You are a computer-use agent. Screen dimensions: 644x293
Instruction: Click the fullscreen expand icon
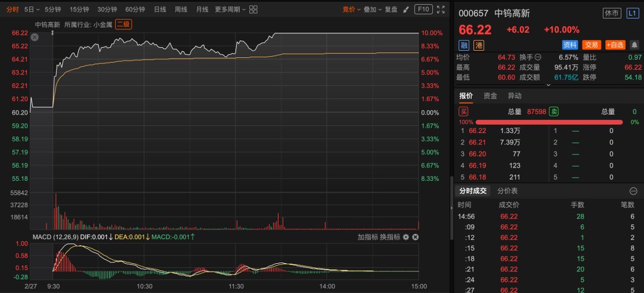(x=441, y=10)
